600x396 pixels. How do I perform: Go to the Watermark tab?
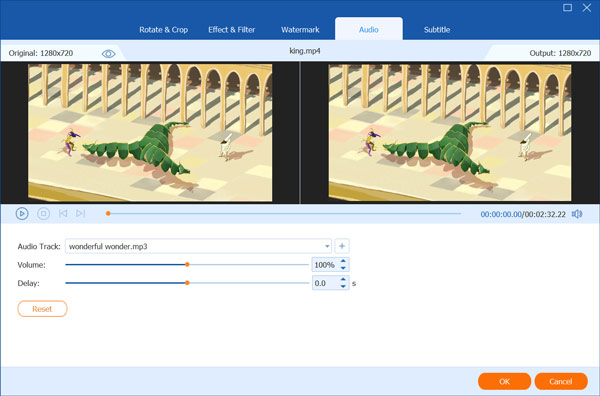[x=300, y=29]
